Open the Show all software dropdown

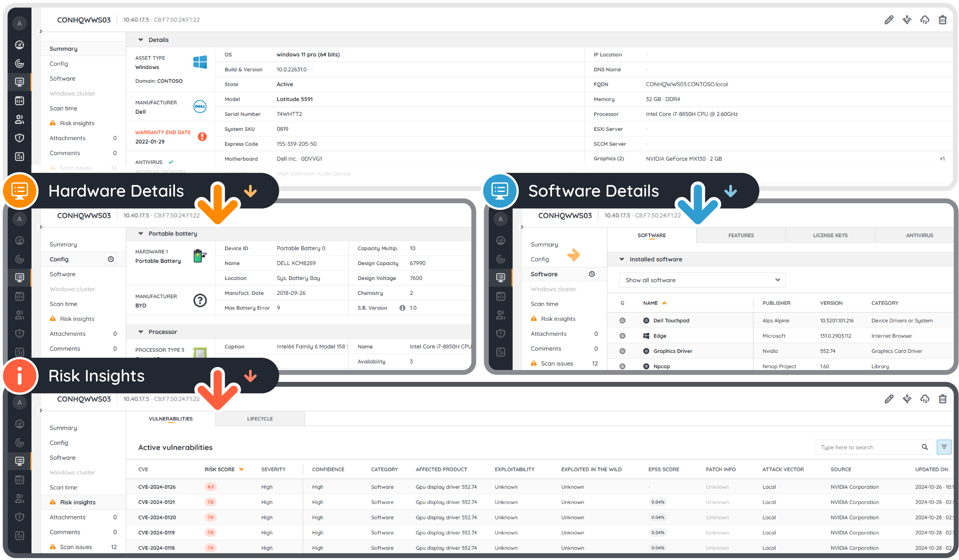coord(702,280)
